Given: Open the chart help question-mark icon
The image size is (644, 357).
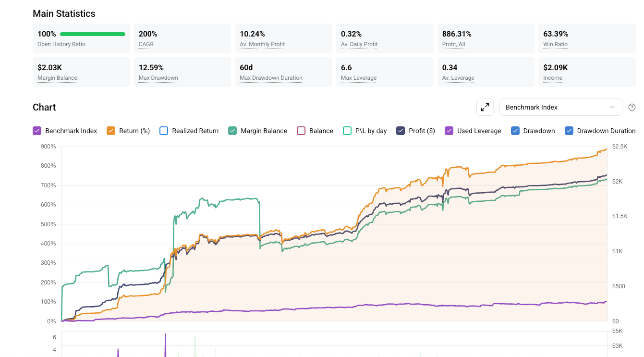Looking at the screenshot, I should [632, 107].
